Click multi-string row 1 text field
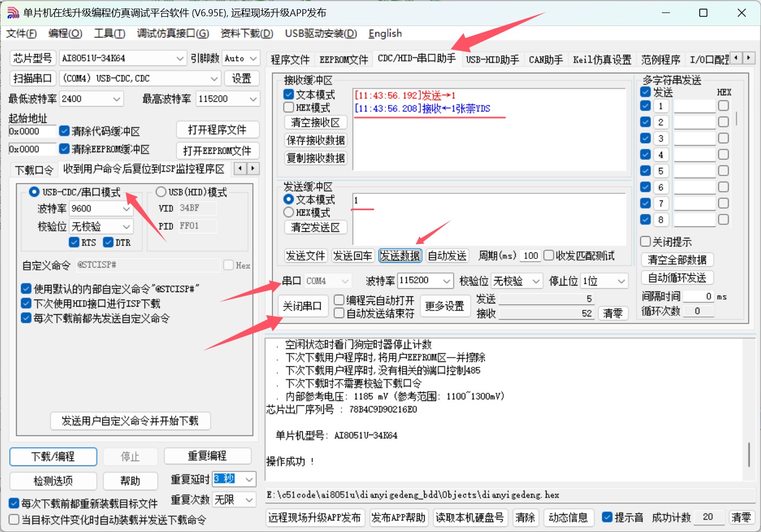761x532 pixels. pyautogui.click(x=695, y=106)
